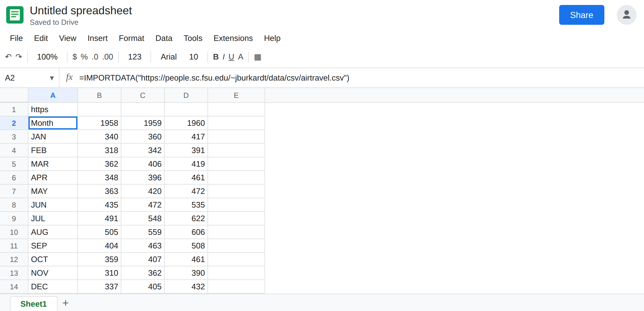Select row 7 header
This screenshot has height=311, width=644.
click(14, 191)
